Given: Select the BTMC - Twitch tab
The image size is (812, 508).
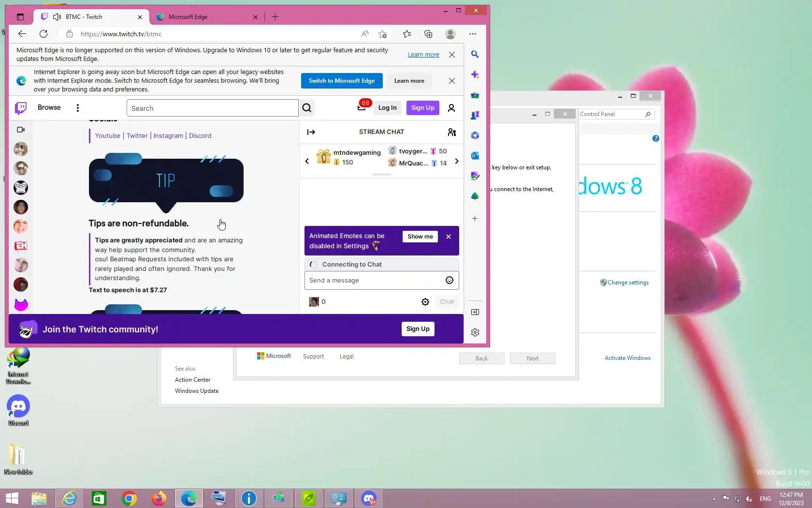Looking at the screenshot, I should pos(91,17).
